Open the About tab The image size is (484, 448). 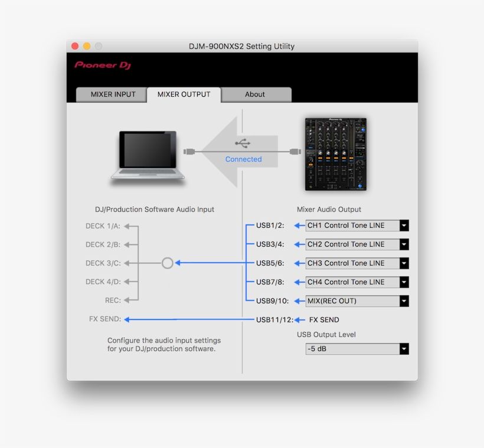point(256,94)
